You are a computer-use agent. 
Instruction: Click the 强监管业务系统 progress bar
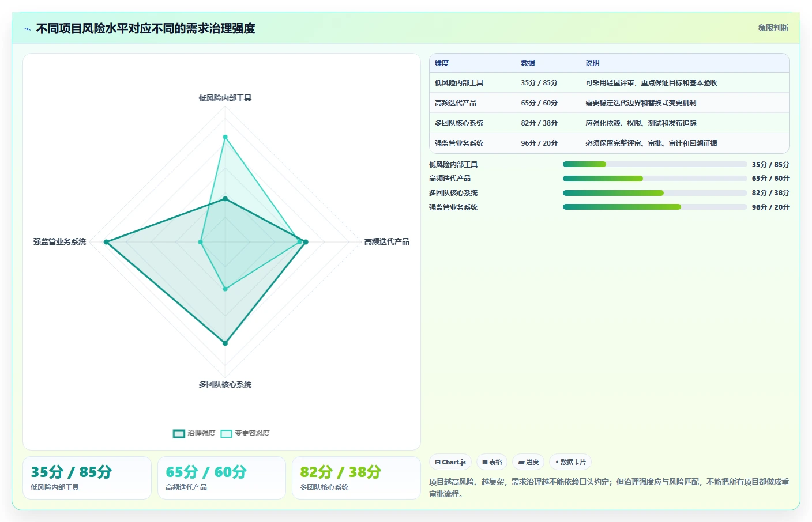(x=655, y=207)
